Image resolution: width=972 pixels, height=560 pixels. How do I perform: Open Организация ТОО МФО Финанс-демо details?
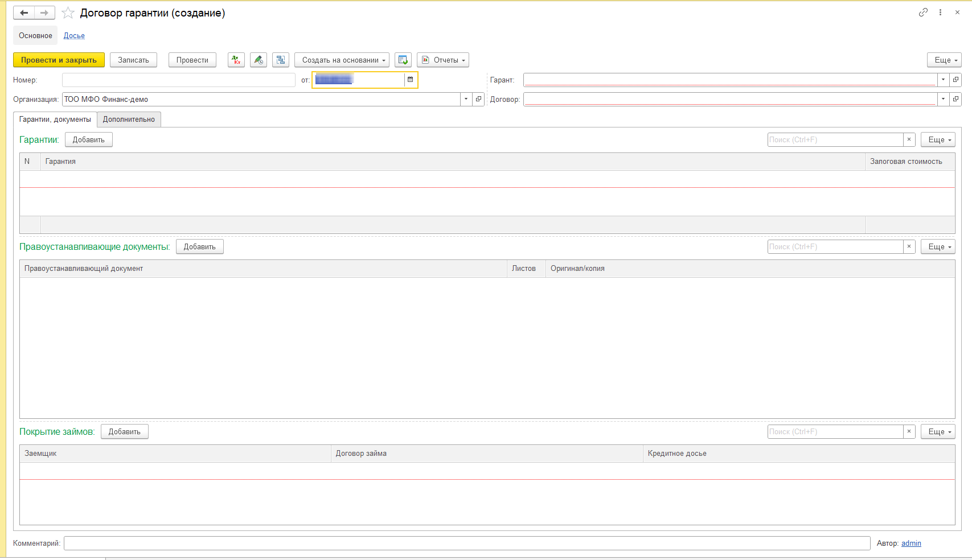479,99
